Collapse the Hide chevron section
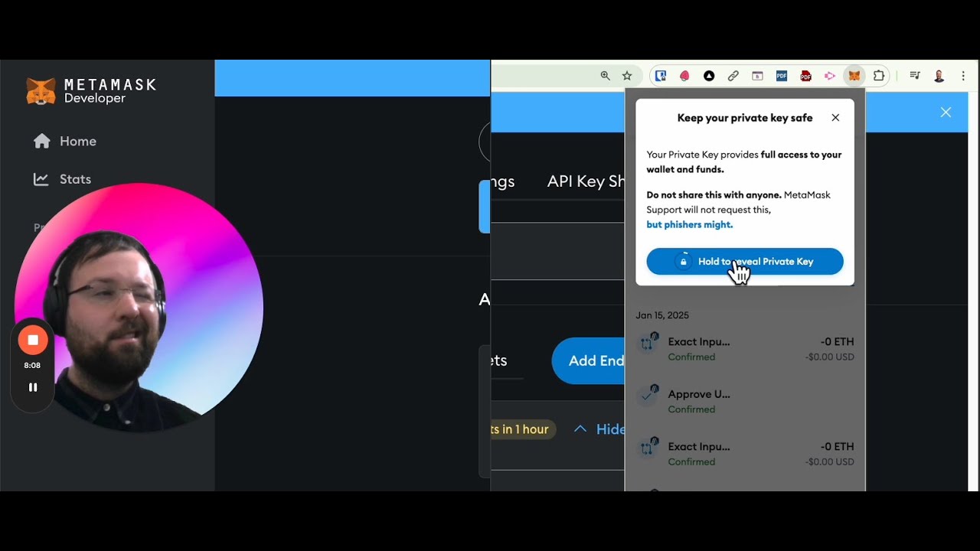 [599, 429]
